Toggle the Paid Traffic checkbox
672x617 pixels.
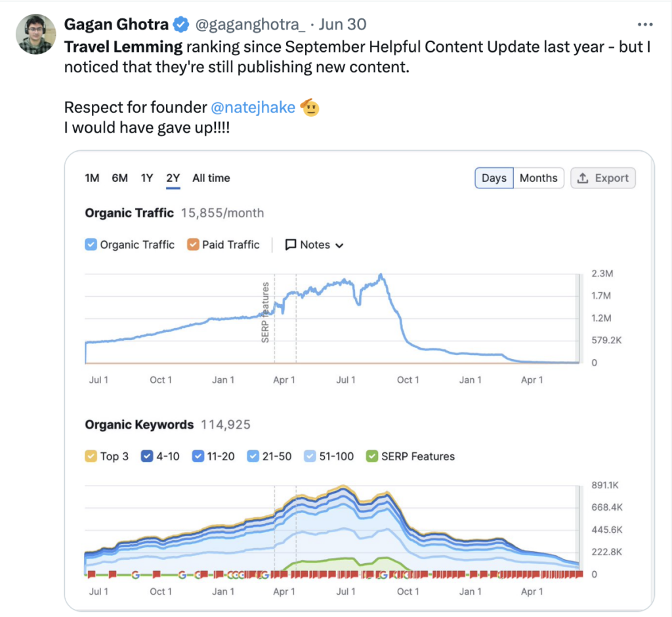tap(193, 245)
